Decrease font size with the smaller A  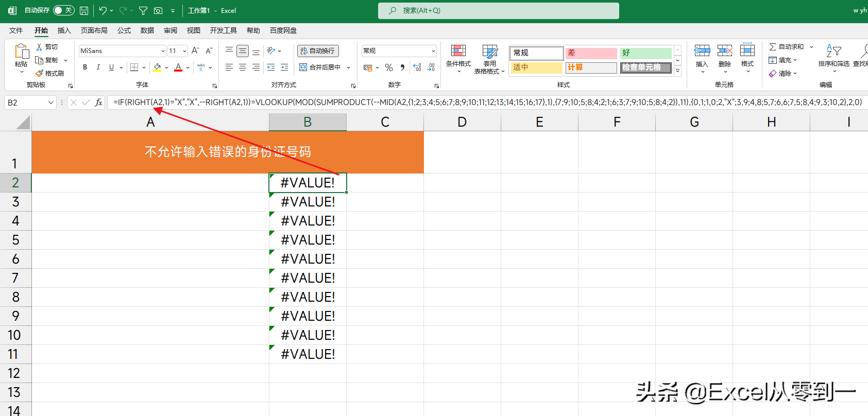(x=209, y=50)
